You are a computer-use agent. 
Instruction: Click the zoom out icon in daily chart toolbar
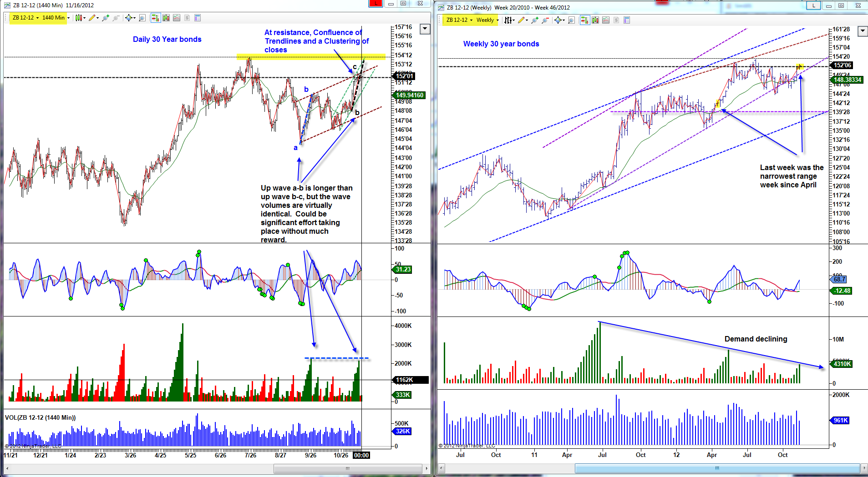click(x=116, y=18)
